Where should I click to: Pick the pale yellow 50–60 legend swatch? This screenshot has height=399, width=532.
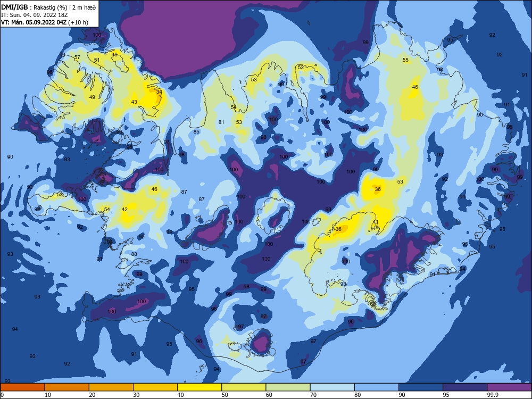coord(244,387)
